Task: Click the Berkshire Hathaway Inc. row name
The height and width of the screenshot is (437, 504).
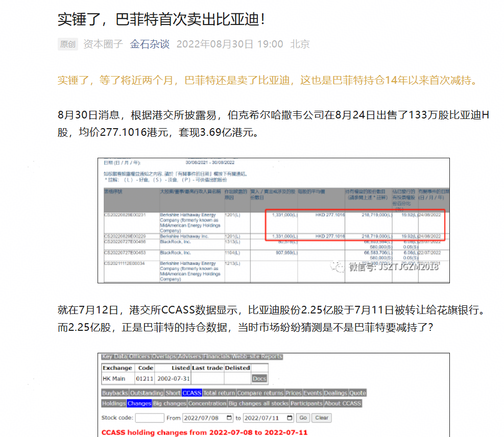Action: (x=184, y=236)
